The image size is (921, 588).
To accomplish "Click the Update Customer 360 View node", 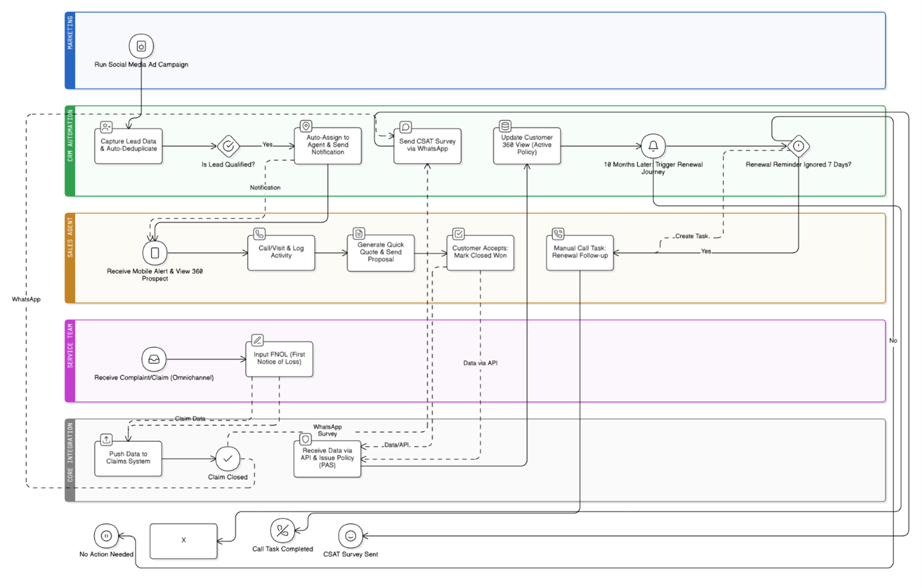I will point(527,146).
